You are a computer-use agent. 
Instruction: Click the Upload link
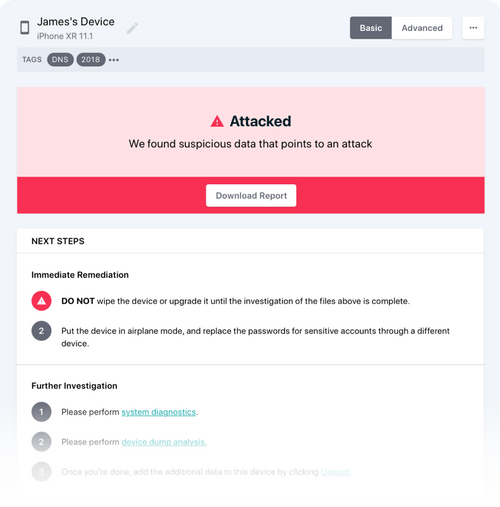point(336,472)
